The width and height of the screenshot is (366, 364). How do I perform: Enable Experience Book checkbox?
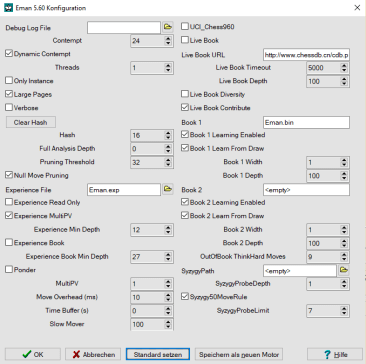click(x=9, y=243)
